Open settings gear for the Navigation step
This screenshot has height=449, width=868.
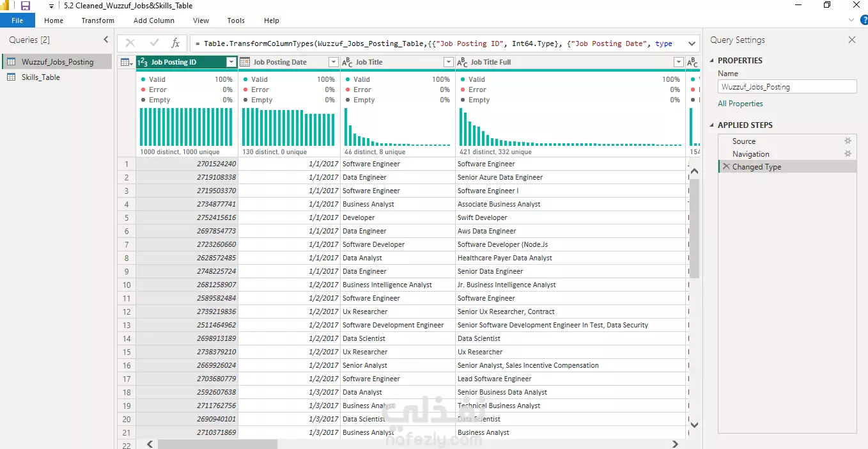848,154
